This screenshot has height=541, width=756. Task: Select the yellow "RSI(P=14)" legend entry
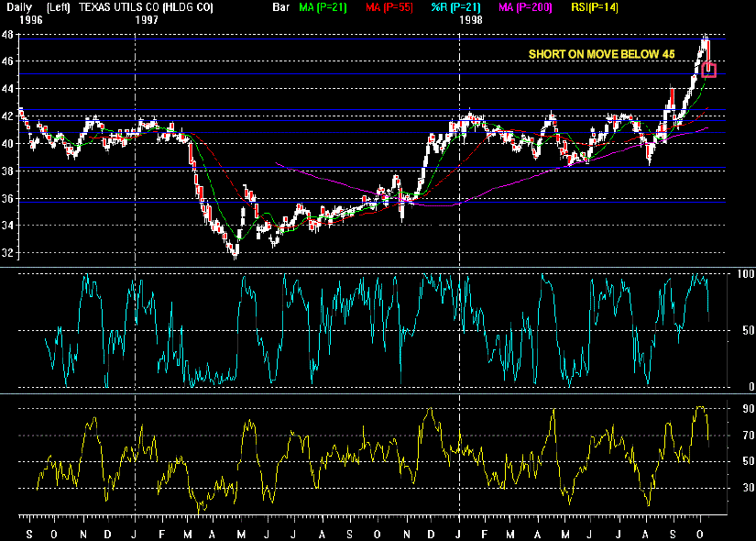(x=595, y=7)
